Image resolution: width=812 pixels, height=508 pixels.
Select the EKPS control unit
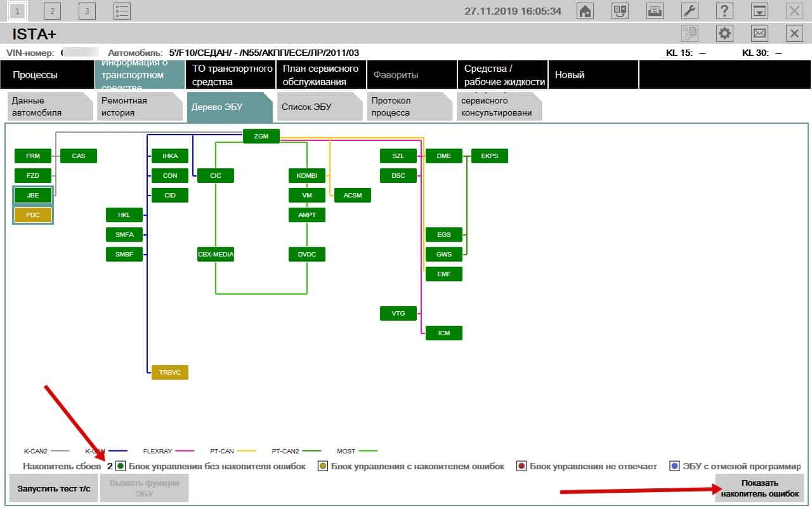(x=490, y=156)
